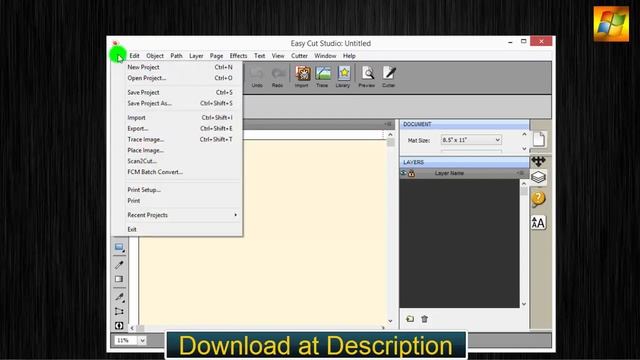Select the crop bounding-box tool
The image size is (640, 360).
click(119, 311)
